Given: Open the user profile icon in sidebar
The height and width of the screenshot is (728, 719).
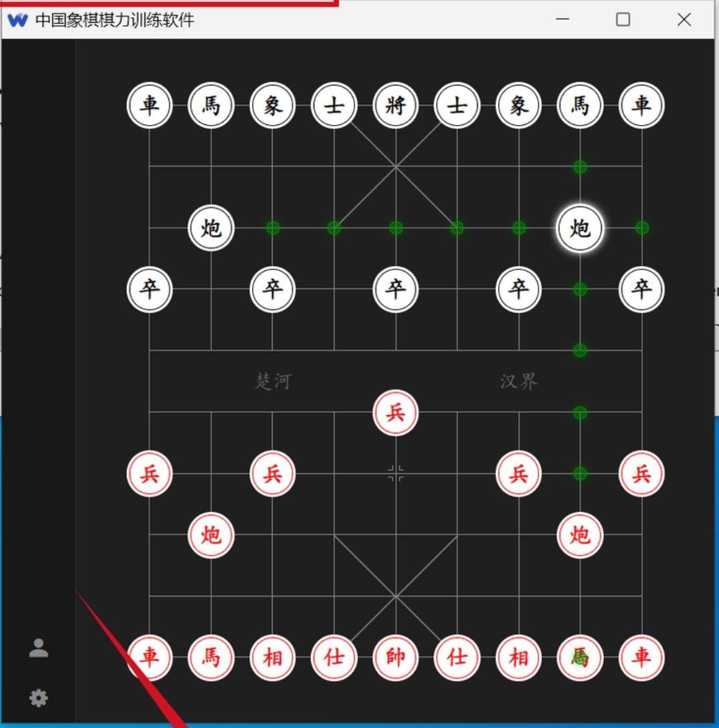Looking at the screenshot, I should 39,648.
